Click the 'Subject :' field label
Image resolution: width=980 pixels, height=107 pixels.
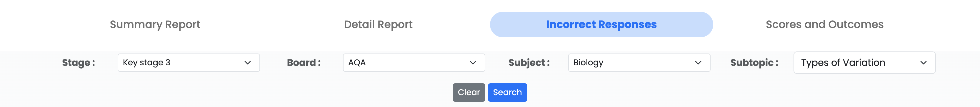click(x=529, y=63)
